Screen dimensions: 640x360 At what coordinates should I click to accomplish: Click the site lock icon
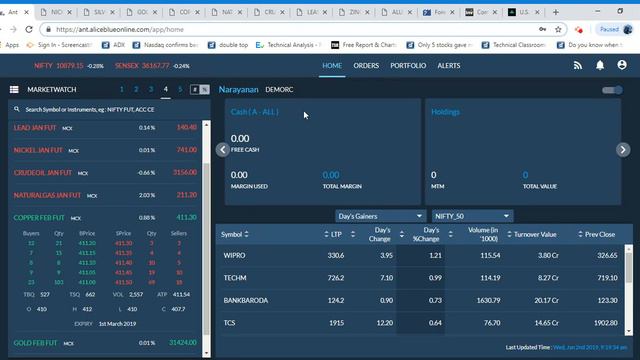point(49,29)
